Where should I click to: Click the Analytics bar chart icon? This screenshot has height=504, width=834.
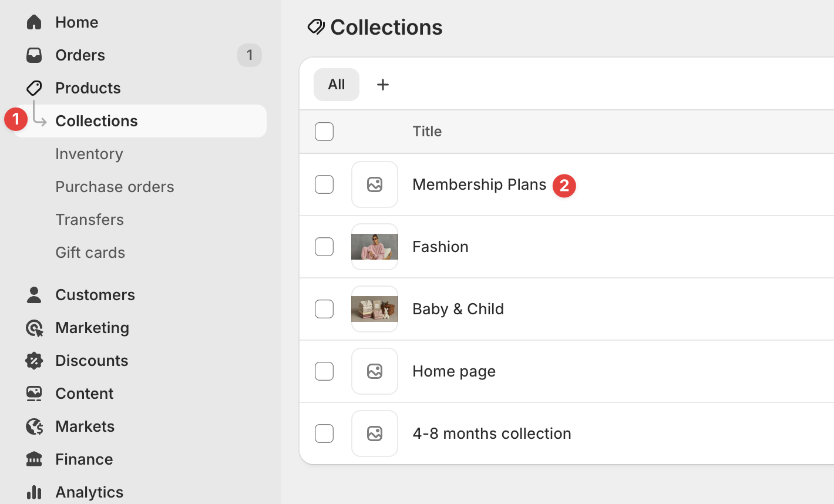coord(34,492)
